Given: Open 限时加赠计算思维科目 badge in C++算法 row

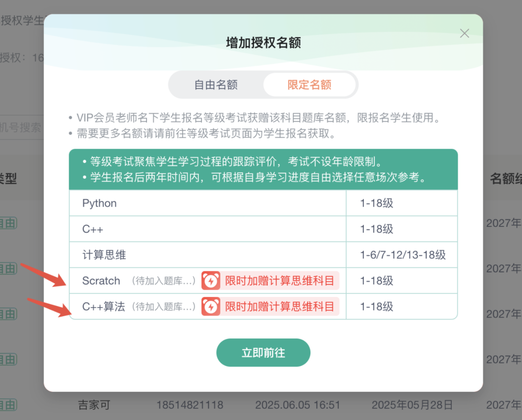Looking at the screenshot, I should point(279,307).
